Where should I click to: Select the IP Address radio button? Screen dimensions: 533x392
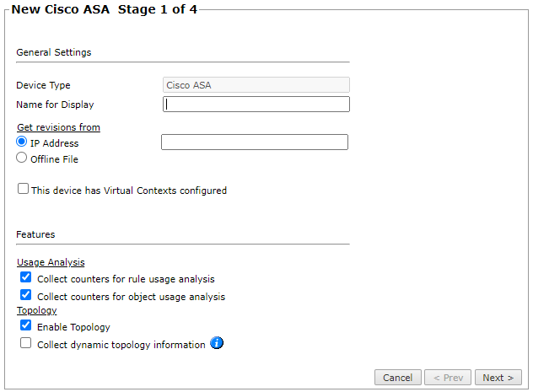point(22,142)
